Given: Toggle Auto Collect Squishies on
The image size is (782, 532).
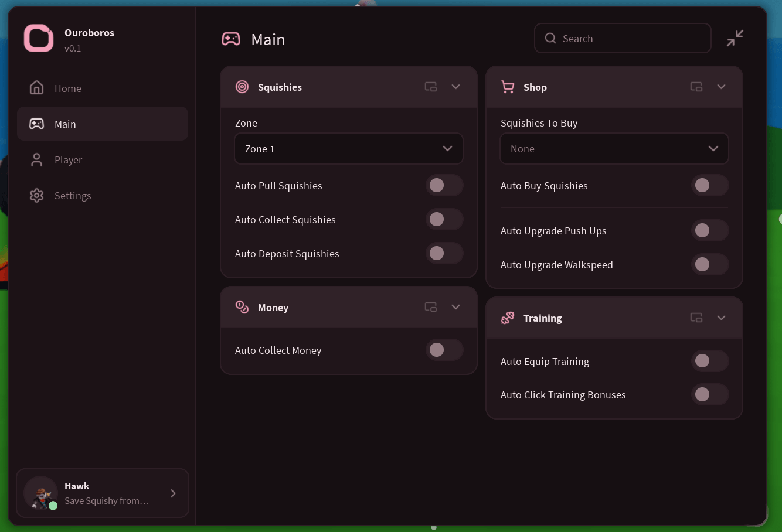Looking at the screenshot, I should 444,220.
